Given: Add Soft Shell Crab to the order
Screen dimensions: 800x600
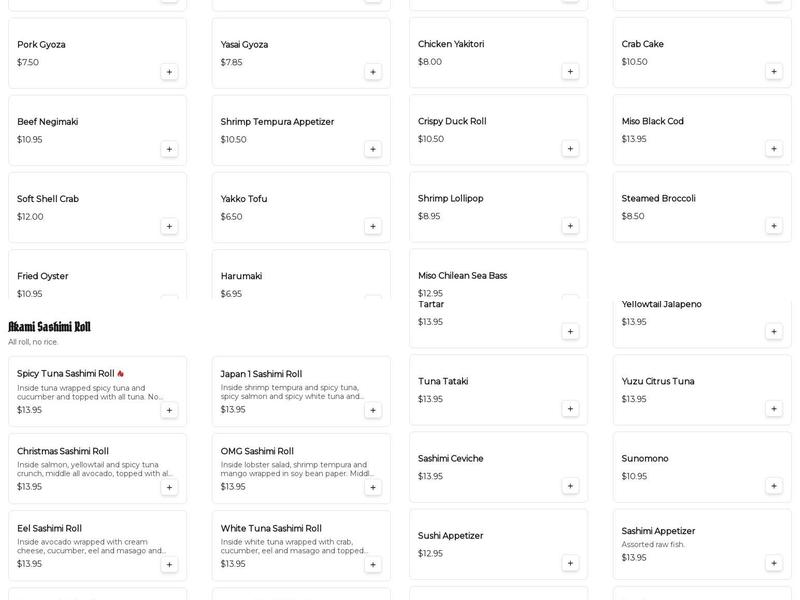Looking at the screenshot, I should (169, 226).
